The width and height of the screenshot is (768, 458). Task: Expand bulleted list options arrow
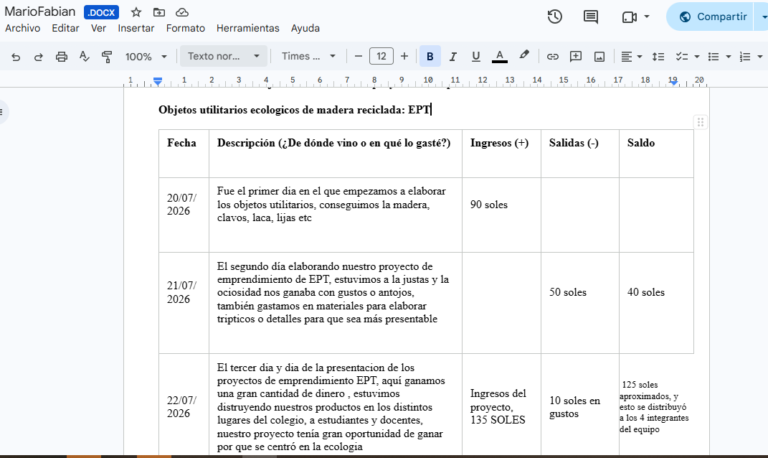(x=728, y=57)
